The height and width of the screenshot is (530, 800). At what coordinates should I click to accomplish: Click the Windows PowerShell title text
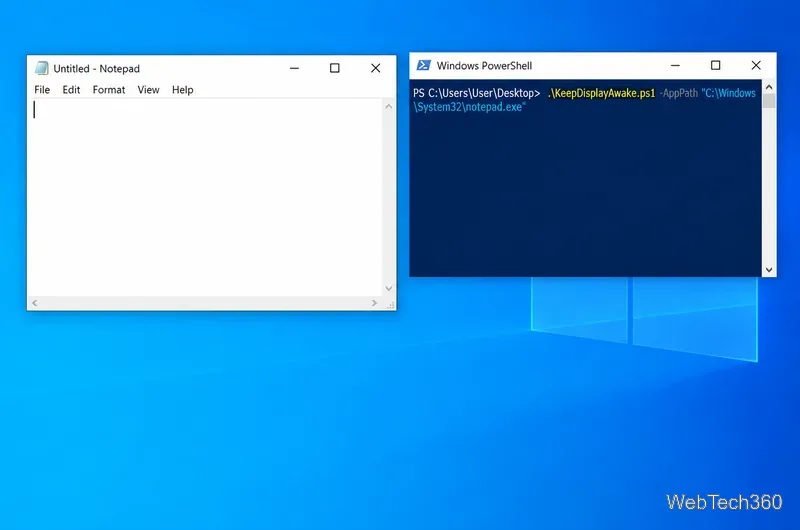[x=484, y=66]
